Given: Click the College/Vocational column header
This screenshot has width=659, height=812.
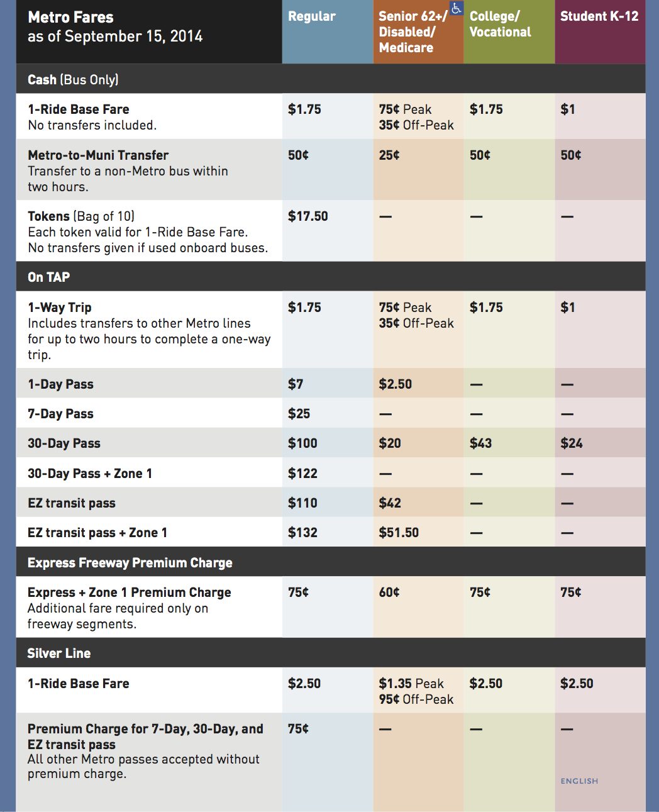Looking at the screenshot, I should [x=500, y=25].
